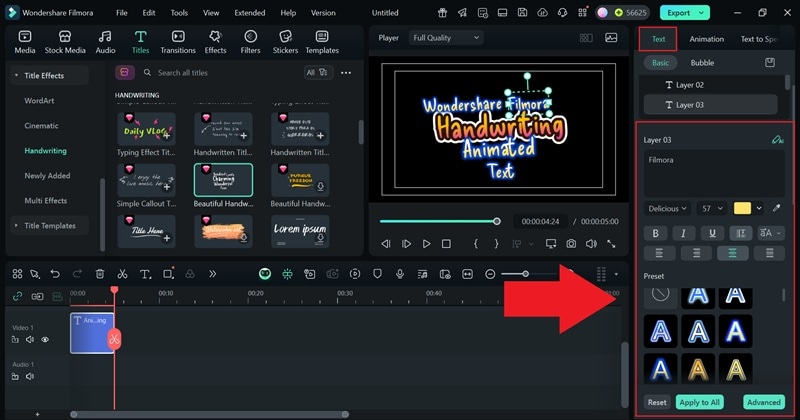Image resolution: width=800 pixels, height=420 pixels.
Task: Select the Split scissors tool
Action: point(122,274)
